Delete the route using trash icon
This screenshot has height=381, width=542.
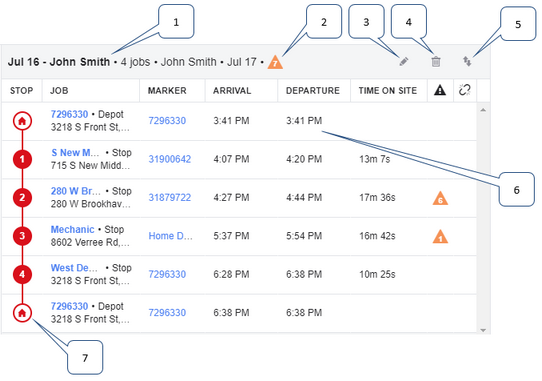pos(436,62)
